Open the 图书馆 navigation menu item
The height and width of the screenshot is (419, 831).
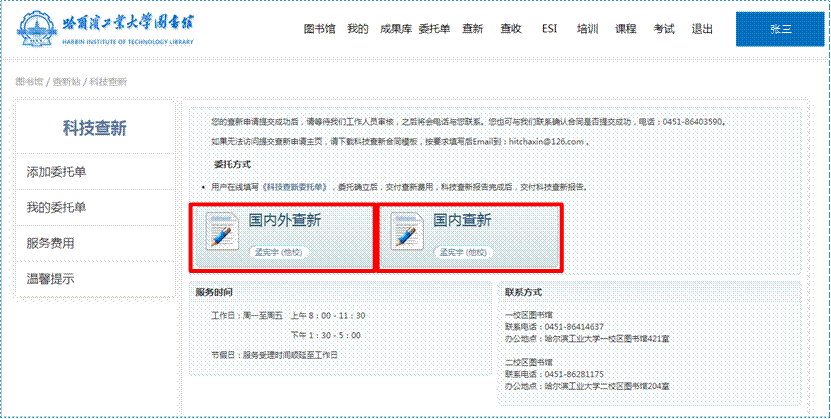[x=316, y=29]
